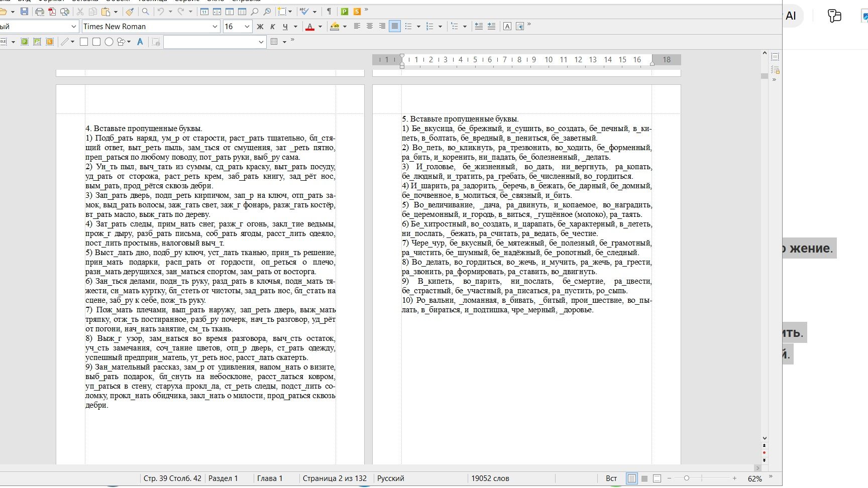This screenshot has width=868, height=488.
Task: Toggle bold formatting Ж
Action: pyautogui.click(x=260, y=26)
